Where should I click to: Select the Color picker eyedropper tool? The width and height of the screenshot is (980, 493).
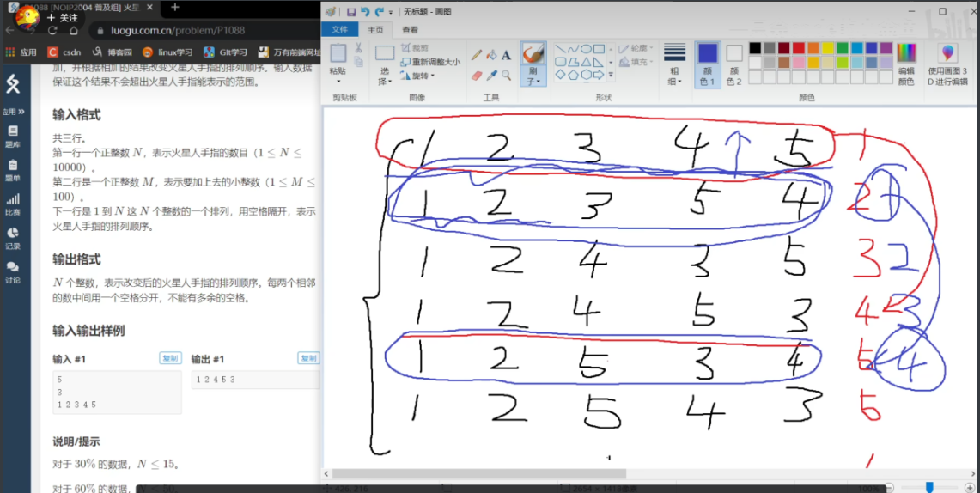[x=491, y=75]
